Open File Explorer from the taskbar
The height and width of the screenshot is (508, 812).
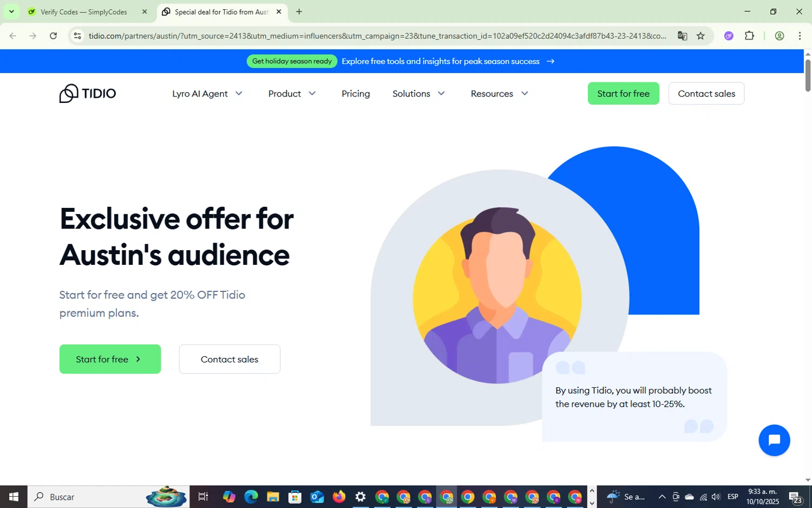coord(273,497)
